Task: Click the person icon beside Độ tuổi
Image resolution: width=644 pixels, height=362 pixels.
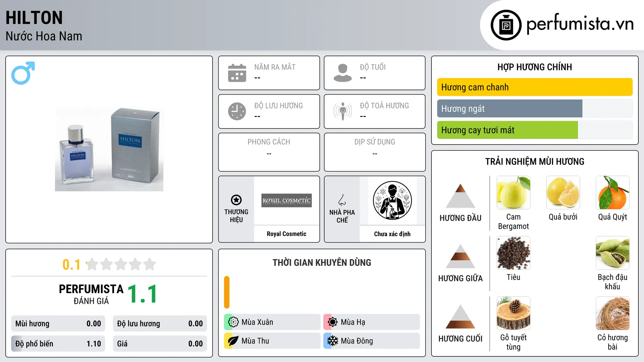Action: tap(343, 73)
